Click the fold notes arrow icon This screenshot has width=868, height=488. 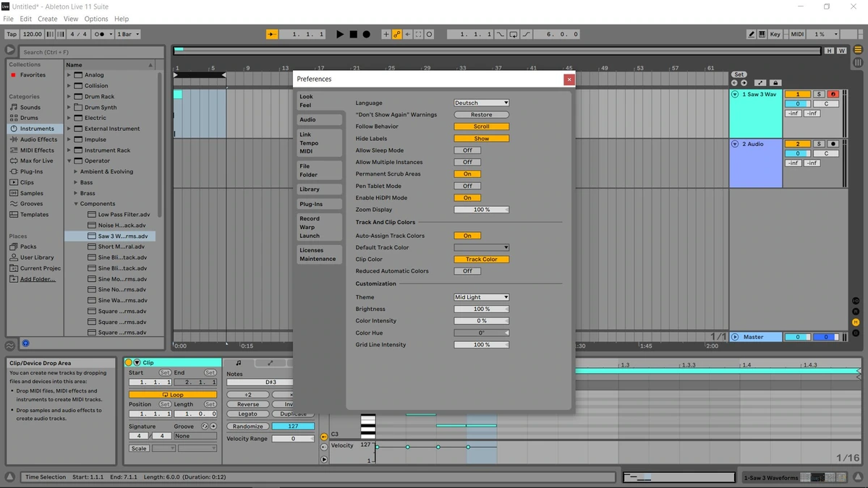(324, 437)
